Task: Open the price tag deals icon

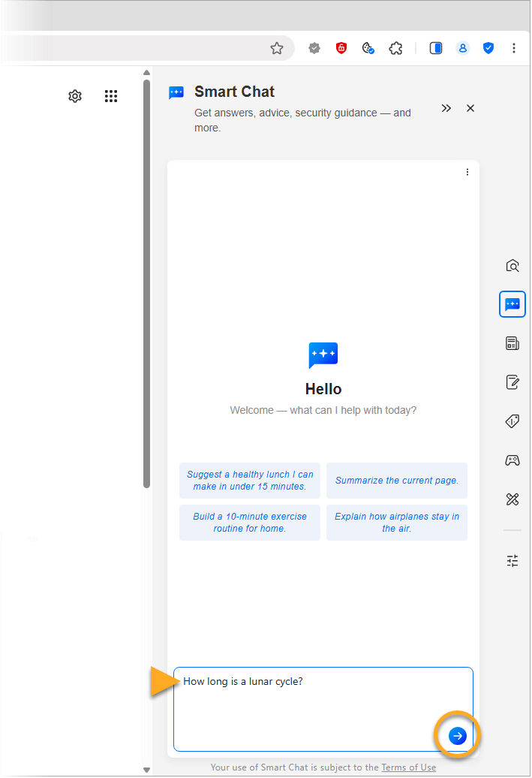Action: (512, 421)
